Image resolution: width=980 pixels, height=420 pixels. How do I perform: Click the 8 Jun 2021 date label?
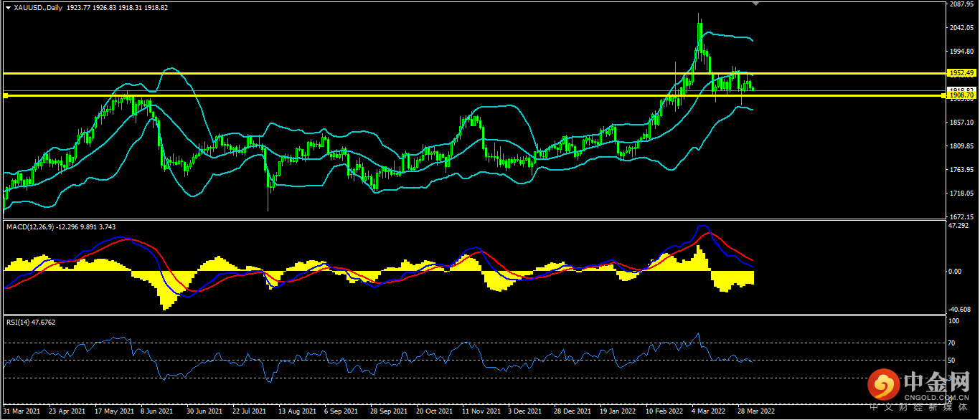tap(156, 412)
